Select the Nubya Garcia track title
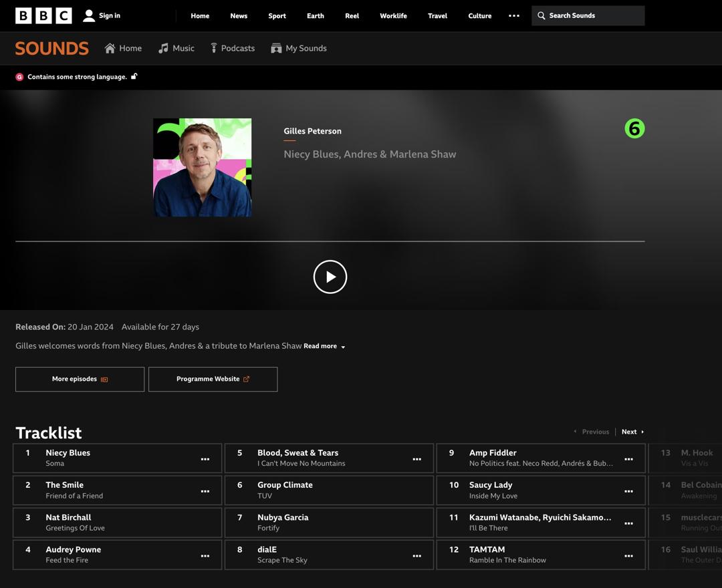The width and height of the screenshot is (722, 588). (x=283, y=517)
